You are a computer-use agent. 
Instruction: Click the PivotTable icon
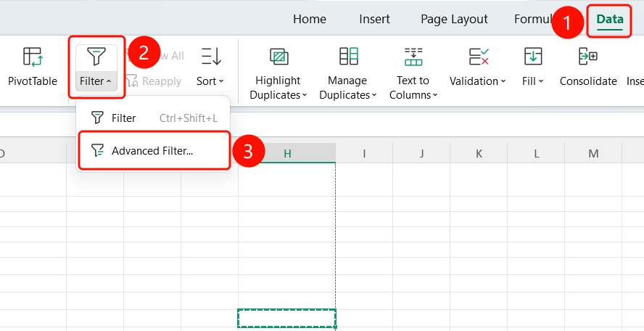pyautogui.click(x=33, y=57)
